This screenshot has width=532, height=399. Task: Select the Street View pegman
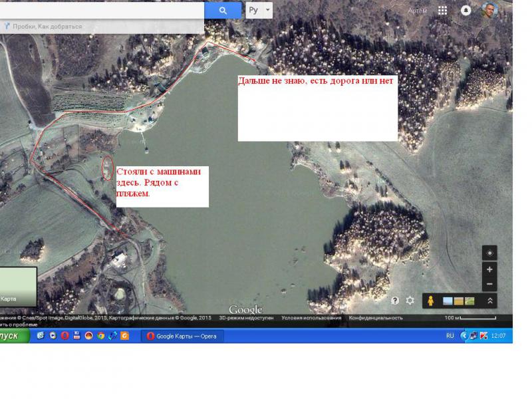pyautogui.click(x=430, y=301)
